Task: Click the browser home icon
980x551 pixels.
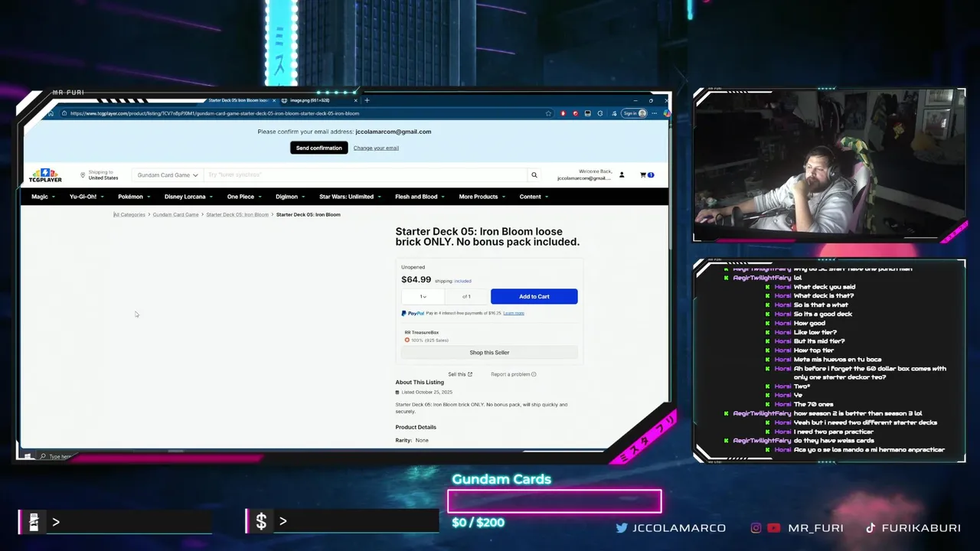Action: tap(51, 113)
